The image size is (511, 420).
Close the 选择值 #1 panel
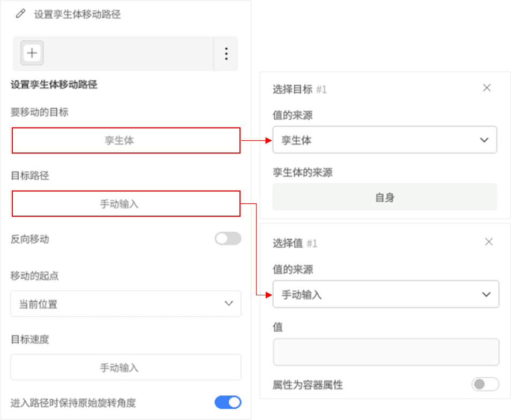tap(489, 242)
